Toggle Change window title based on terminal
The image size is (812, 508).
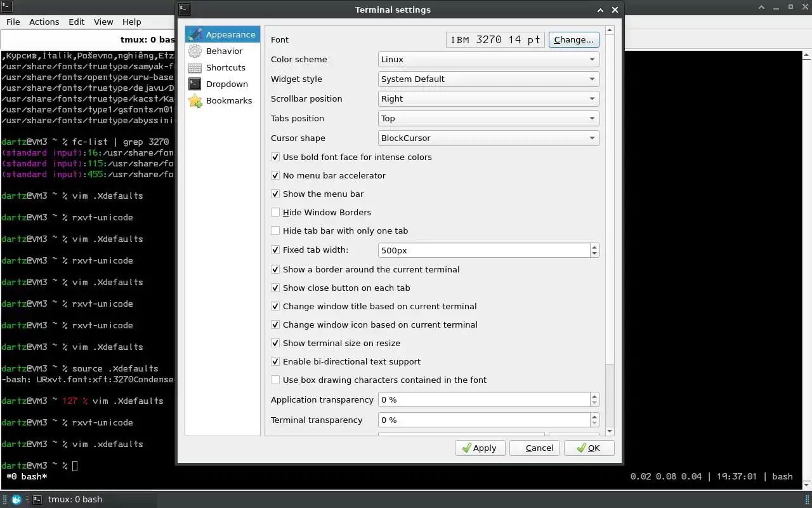(x=275, y=306)
